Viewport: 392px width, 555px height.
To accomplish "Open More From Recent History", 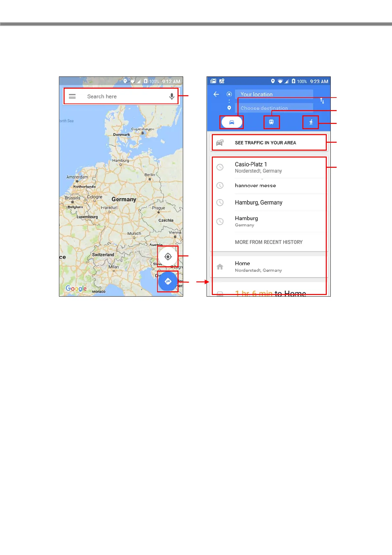I will point(268,242).
